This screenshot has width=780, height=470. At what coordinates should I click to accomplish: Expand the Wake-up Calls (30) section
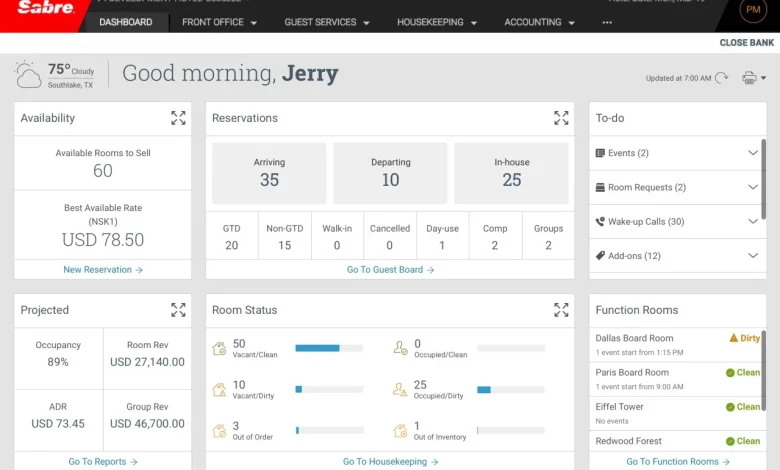click(x=753, y=221)
